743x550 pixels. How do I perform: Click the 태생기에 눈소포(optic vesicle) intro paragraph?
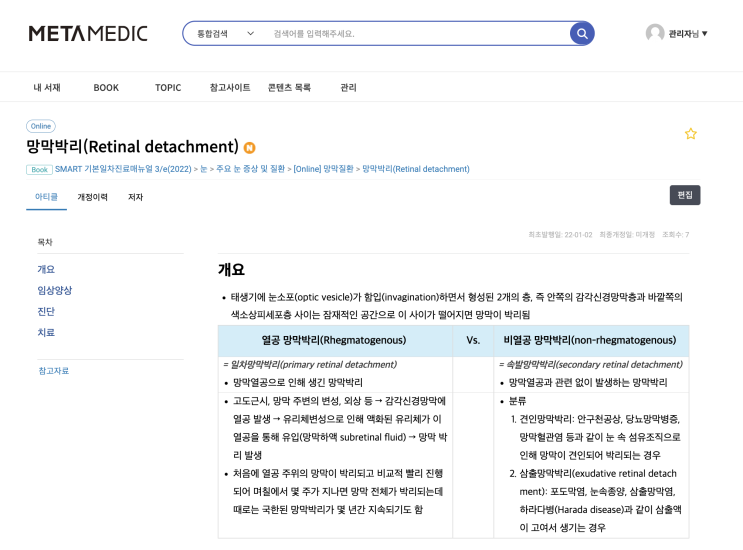tap(456, 306)
